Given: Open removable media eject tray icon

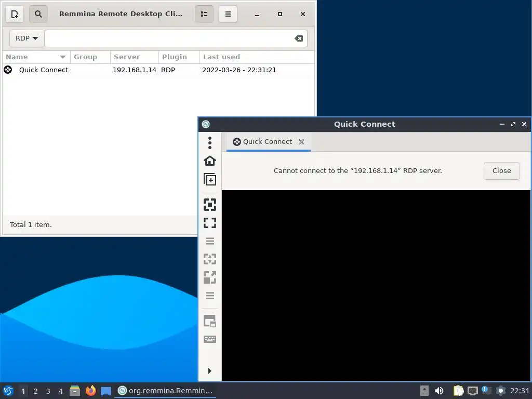Looking at the screenshot, I should pos(424,391).
